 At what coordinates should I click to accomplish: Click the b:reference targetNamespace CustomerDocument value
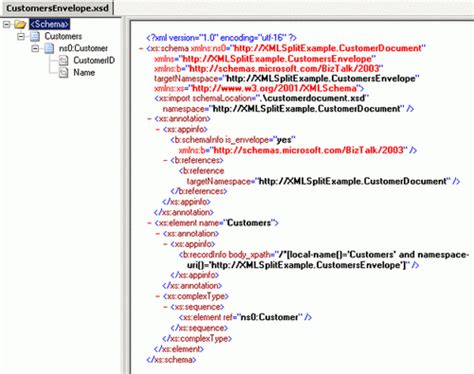(x=354, y=181)
